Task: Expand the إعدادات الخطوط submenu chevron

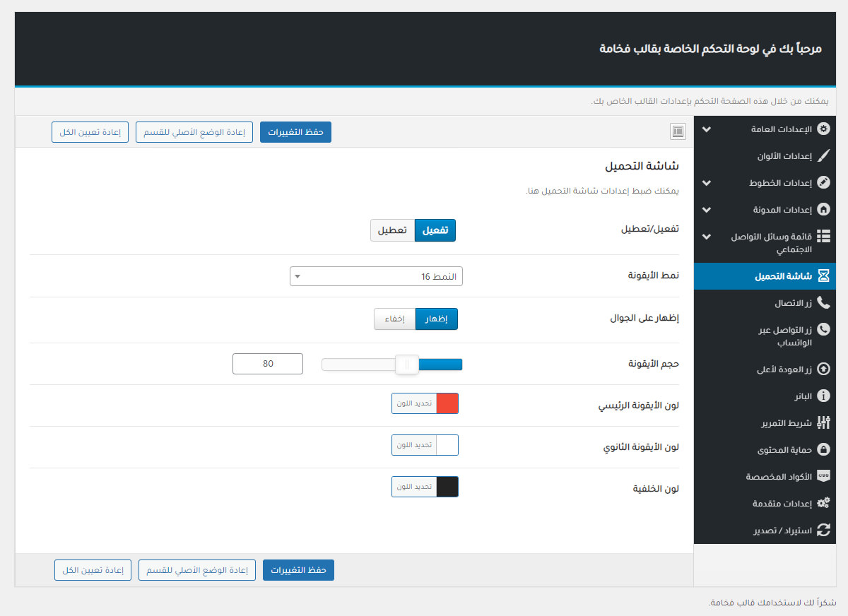Action: (x=707, y=183)
